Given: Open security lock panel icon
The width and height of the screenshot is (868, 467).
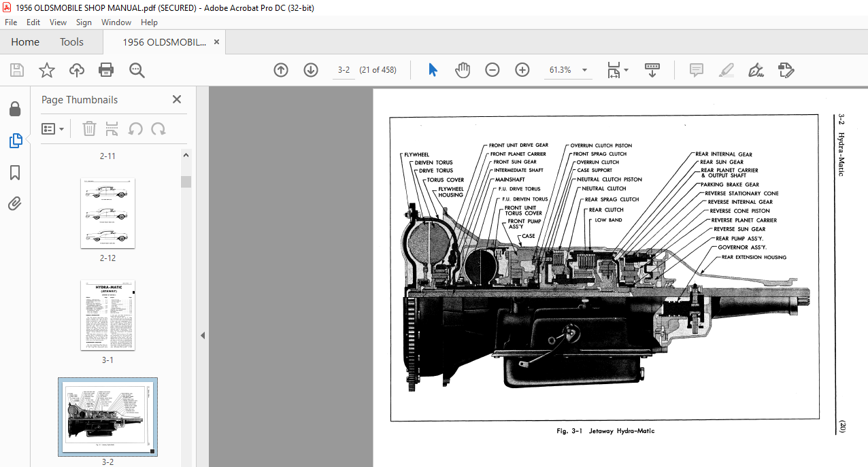Looking at the screenshot, I should [14, 109].
